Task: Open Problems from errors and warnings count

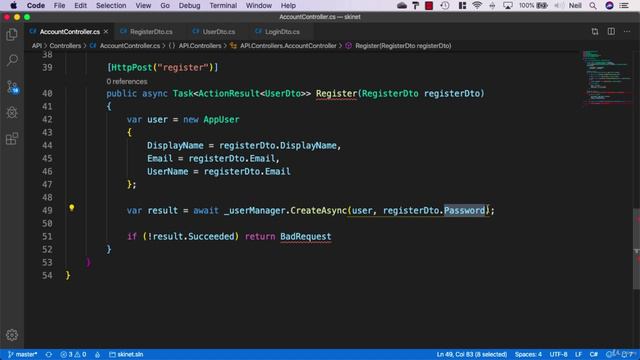Action: (73, 354)
